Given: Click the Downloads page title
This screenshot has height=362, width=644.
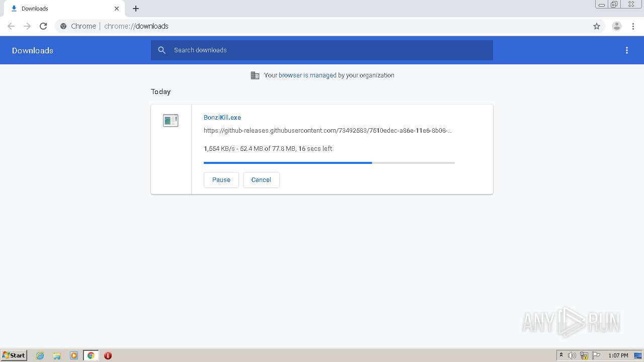Looking at the screenshot, I should click(x=33, y=50).
